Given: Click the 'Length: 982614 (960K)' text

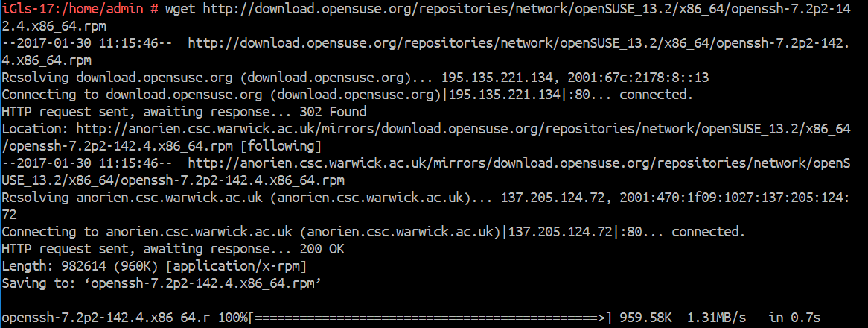Looking at the screenshot, I should coord(81,267).
